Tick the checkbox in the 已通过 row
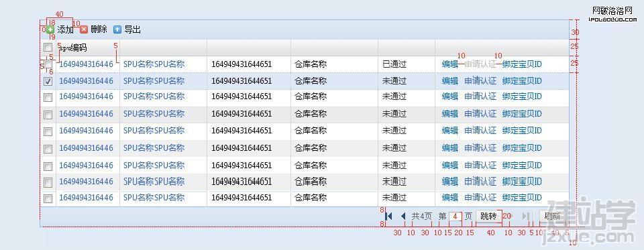The image size is (644, 250). [48, 64]
